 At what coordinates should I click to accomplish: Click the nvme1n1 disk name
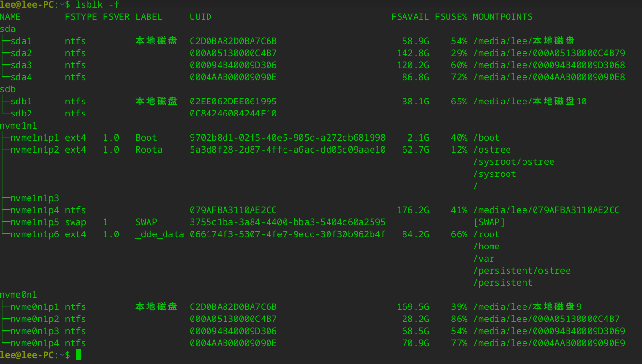[x=18, y=126]
